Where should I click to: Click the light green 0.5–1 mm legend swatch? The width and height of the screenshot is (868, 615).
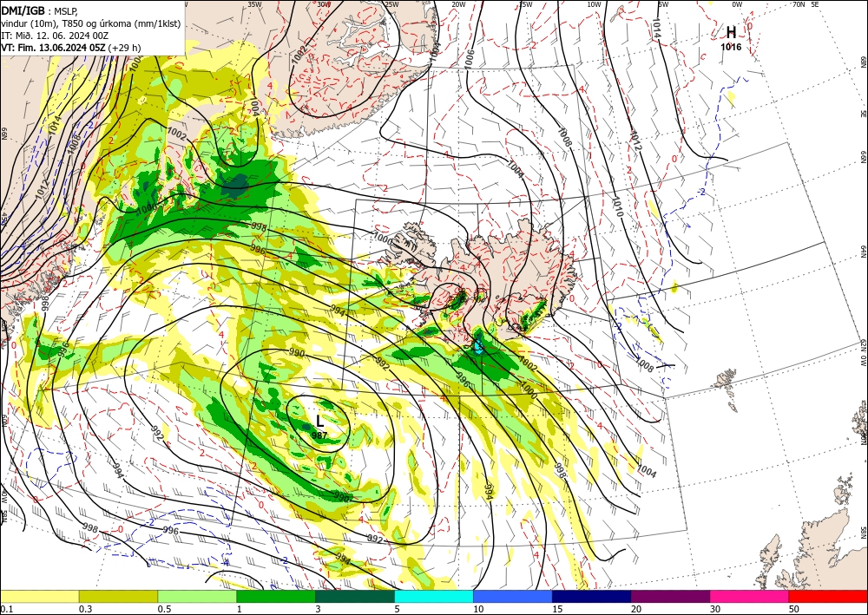tap(197, 596)
